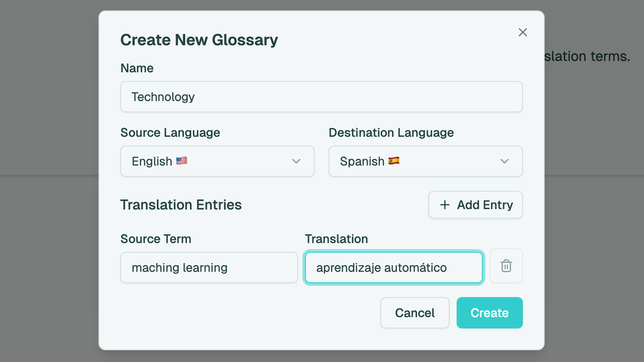Click the Spanish selector's chevron arrow
This screenshot has width=644, height=362.
(505, 161)
